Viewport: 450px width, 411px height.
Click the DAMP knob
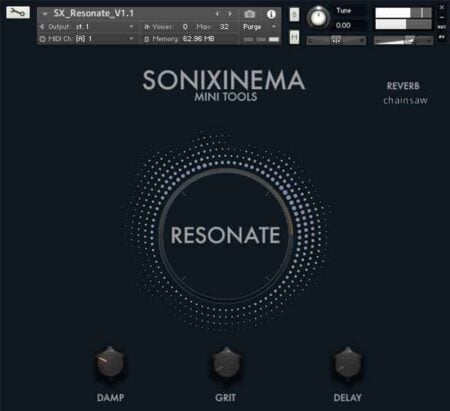(x=110, y=363)
